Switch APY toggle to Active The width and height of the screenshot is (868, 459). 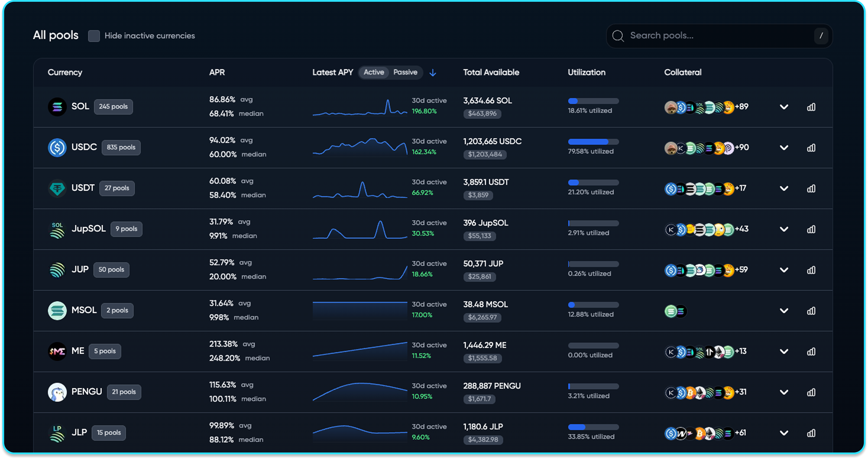tap(374, 72)
